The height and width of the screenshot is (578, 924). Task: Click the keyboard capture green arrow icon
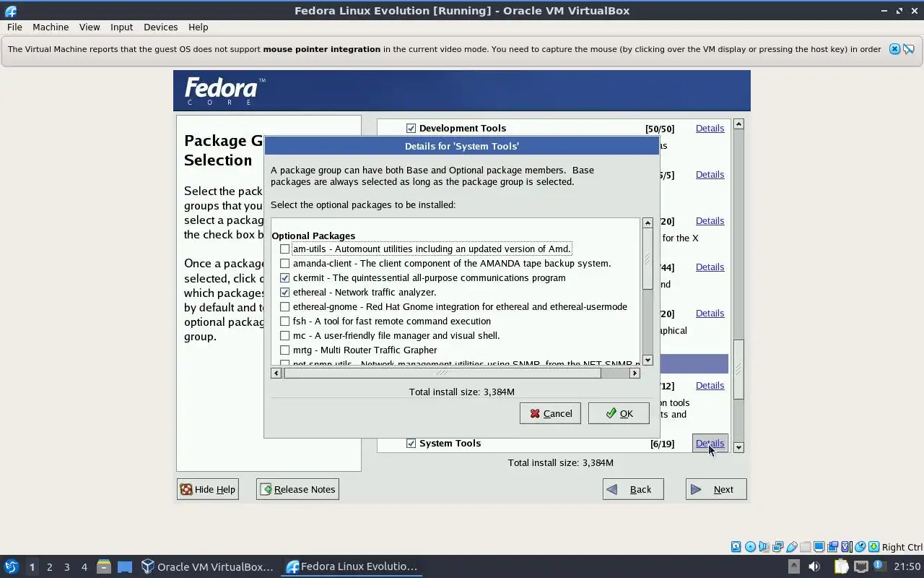(873, 547)
